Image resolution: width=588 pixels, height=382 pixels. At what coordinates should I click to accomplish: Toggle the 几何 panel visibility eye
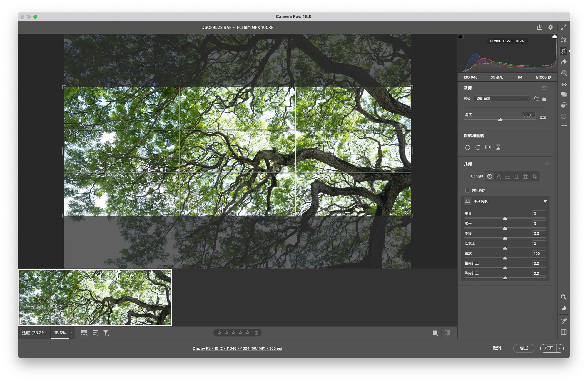(547, 164)
